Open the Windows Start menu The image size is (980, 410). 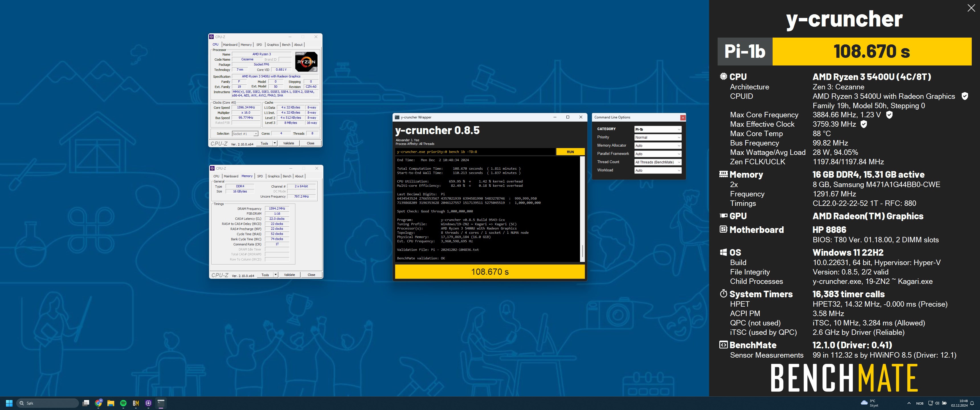click(9, 403)
